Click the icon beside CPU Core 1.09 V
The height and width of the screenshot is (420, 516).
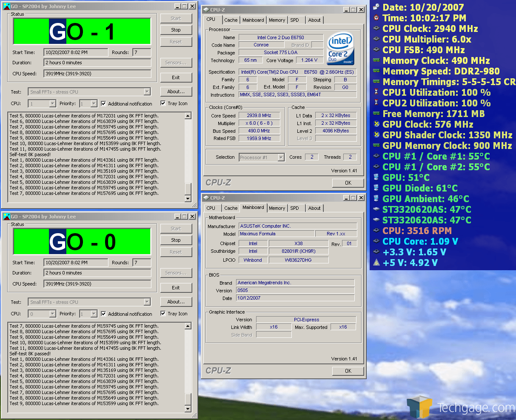[x=376, y=241]
